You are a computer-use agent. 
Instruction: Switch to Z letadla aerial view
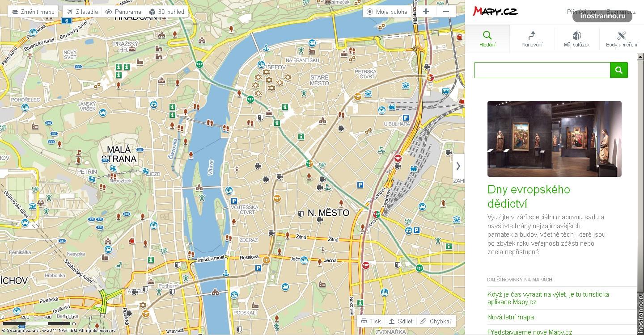pos(82,12)
